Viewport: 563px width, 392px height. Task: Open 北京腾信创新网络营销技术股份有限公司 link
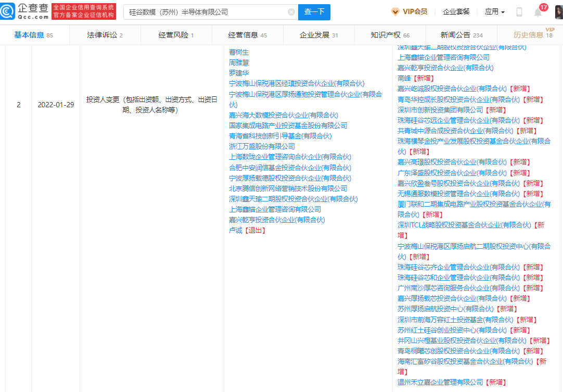pos(288,188)
